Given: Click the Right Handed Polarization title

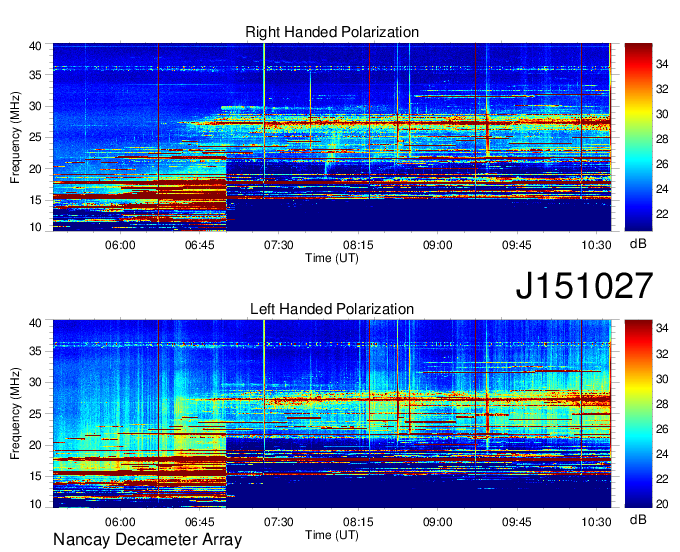Looking at the screenshot, I should tap(332, 32).
